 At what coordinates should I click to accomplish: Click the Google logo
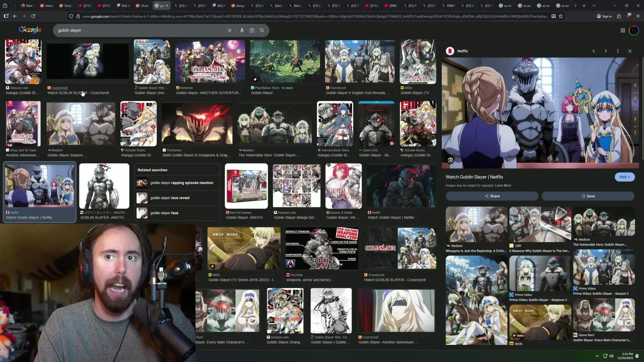pyautogui.click(x=30, y=30)
